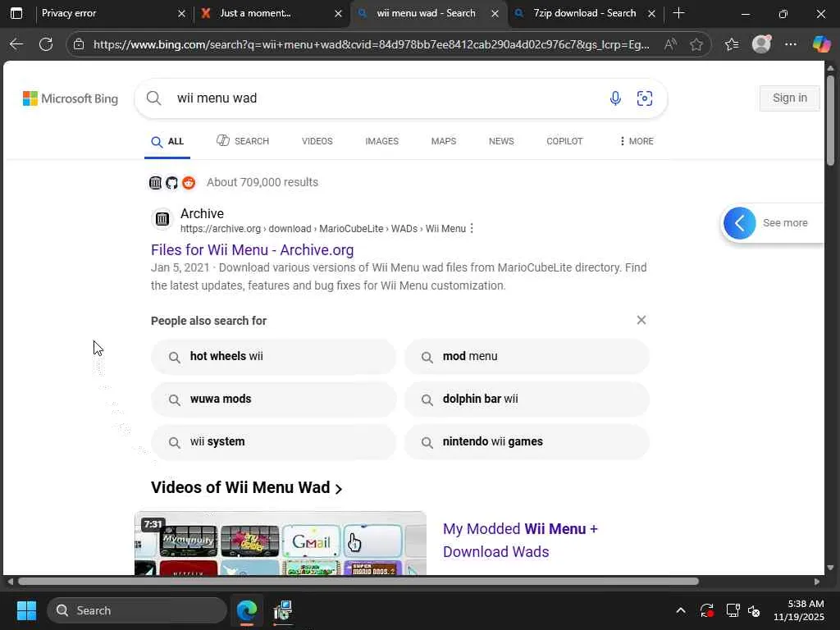Click the Archive favicon beside the result
Image resolution: width=840 pixels, height=630 pixels.
coord(162,218)
